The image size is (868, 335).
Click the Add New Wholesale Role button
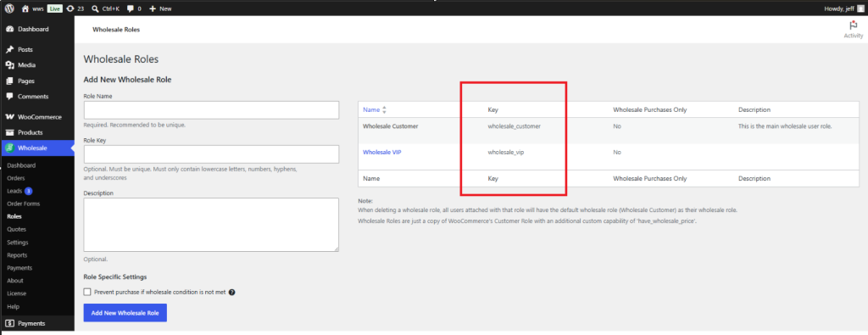(x=125, y=313)
